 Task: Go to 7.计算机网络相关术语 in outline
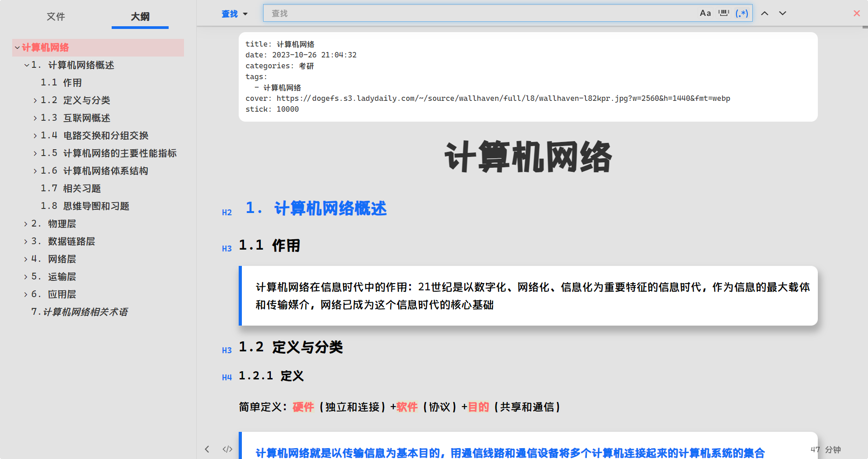pyautogui.click(x=80, y=312)
